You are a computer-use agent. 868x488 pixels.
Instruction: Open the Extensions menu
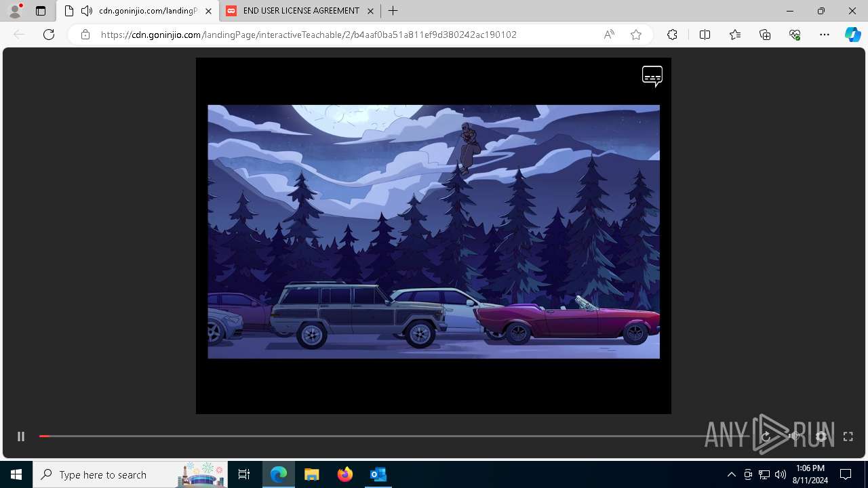pos(672,35)
